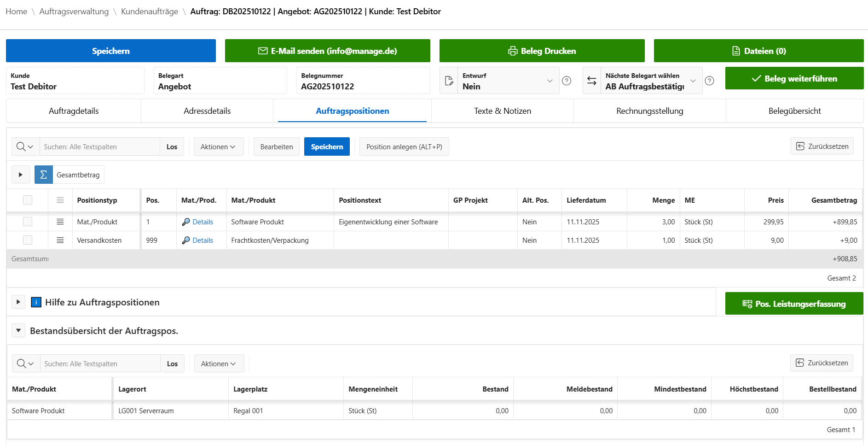This screenshot has height=445, width=868.
Task: Switch to Rechnungsstellung tab
Action: coord(649,111)
